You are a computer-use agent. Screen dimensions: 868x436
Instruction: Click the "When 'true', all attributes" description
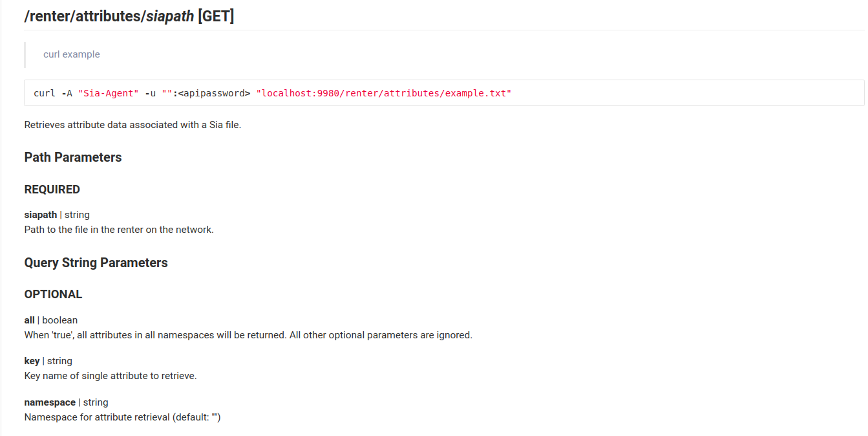[x=248, y=335]
